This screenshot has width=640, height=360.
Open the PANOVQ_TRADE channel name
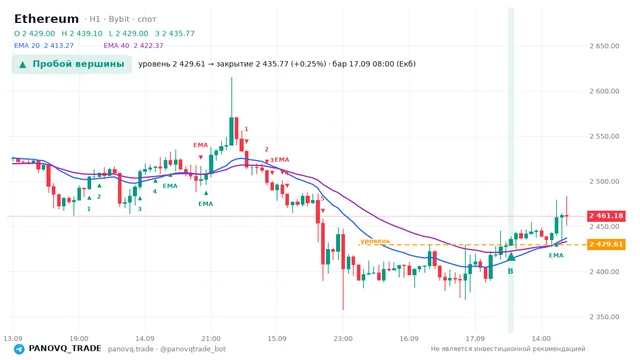(x=64, y=349)
